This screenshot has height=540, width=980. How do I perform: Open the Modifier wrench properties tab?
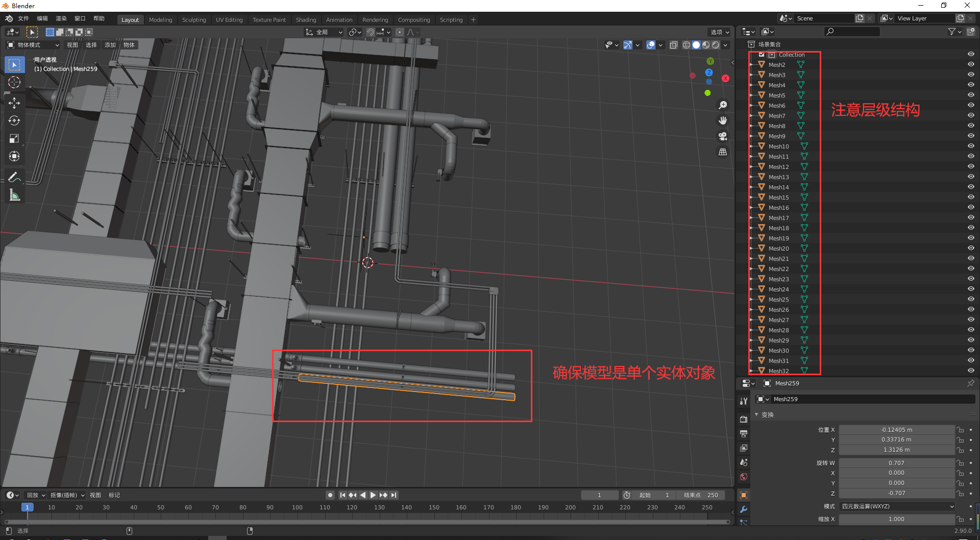point(744,509)
